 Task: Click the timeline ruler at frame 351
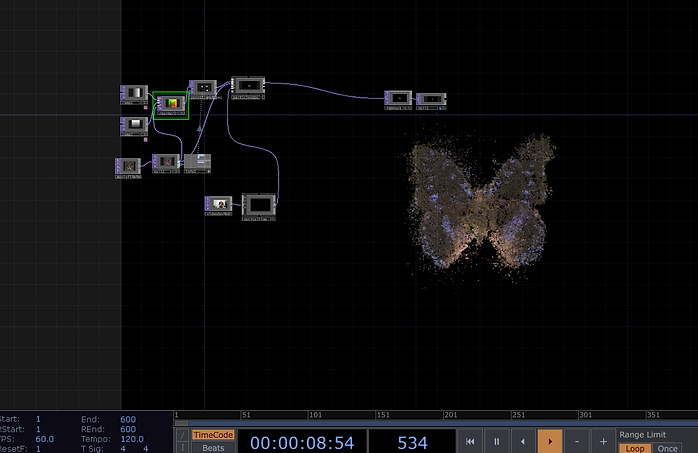(x=653, y=415)
